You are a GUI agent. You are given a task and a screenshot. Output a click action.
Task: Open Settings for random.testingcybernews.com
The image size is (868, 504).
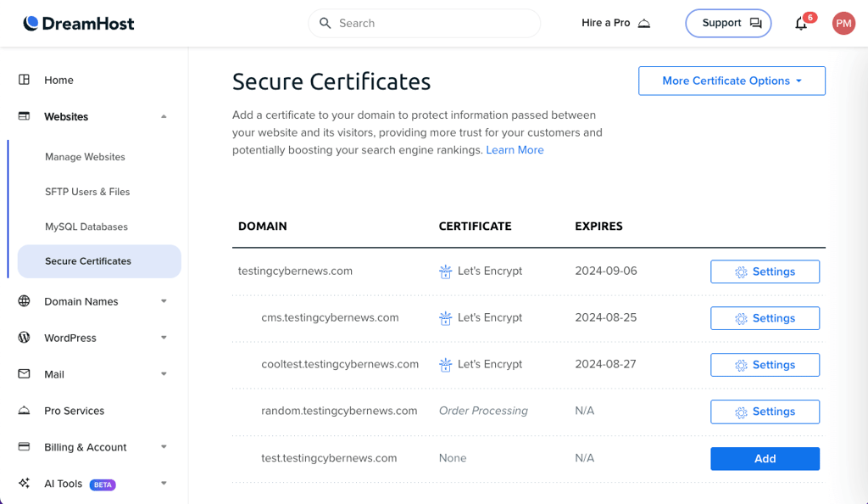click(x=765, y=412)
